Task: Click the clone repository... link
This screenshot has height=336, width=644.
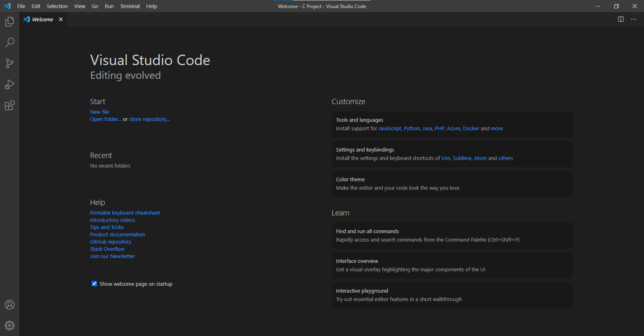Action: pyautogui.click(x=149, y=119)
